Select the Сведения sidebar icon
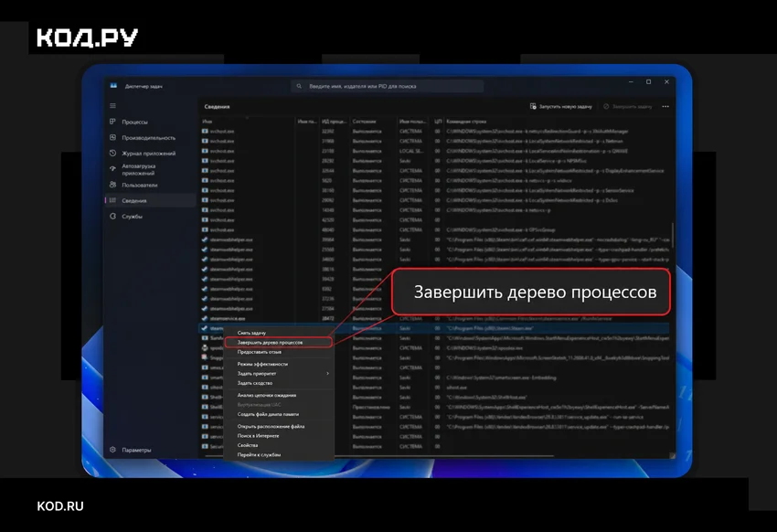This screenshot has width=777, height=532. tap(113, 200)
